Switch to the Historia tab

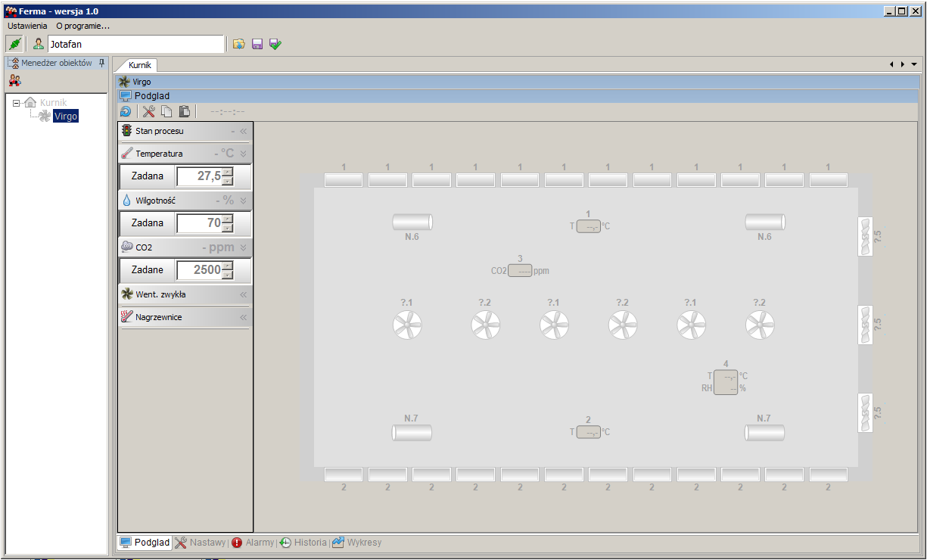click(303, 543)
